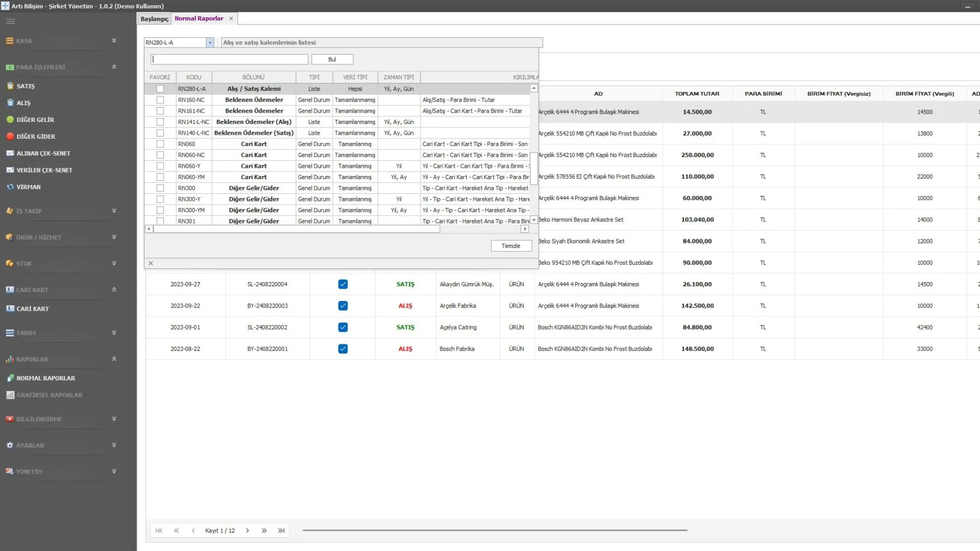Open VERİLEN ÇEK-SENET entry

point(44,170)
